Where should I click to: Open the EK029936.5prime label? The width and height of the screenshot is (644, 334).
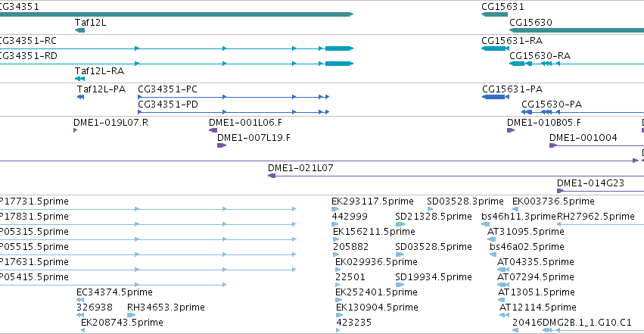[x=376, y=262]
